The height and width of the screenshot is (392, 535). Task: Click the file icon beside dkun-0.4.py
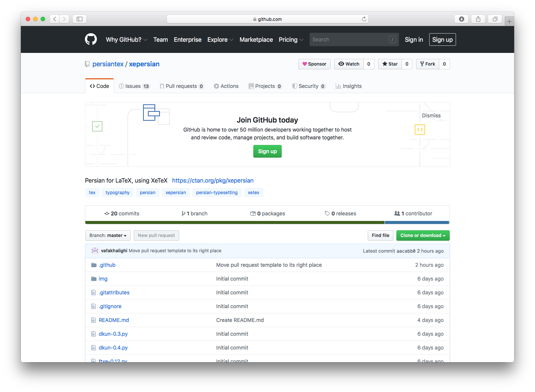pyautogui.click(x=94, y=348)
